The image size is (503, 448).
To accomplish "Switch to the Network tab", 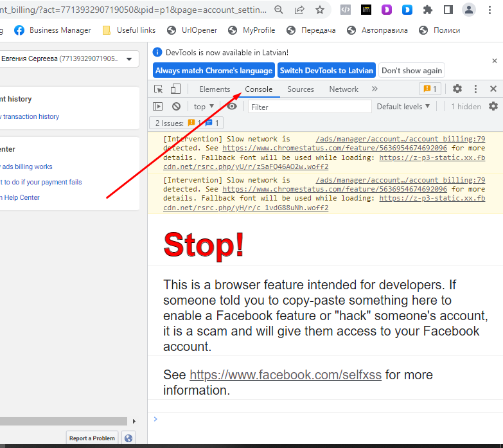I will pyautogui.click(x=344, y=89).
